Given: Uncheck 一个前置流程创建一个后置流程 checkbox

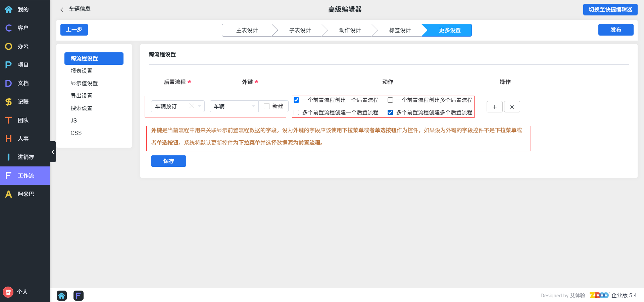Looking at the screenshot, I should point(296,100).
